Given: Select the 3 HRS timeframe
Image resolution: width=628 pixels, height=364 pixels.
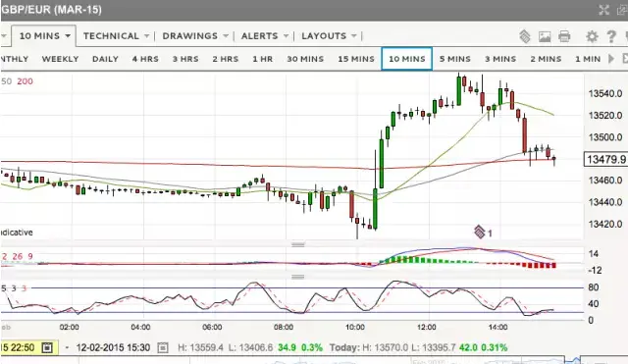Looking at the screenshot, I should (x=185, y=59).
